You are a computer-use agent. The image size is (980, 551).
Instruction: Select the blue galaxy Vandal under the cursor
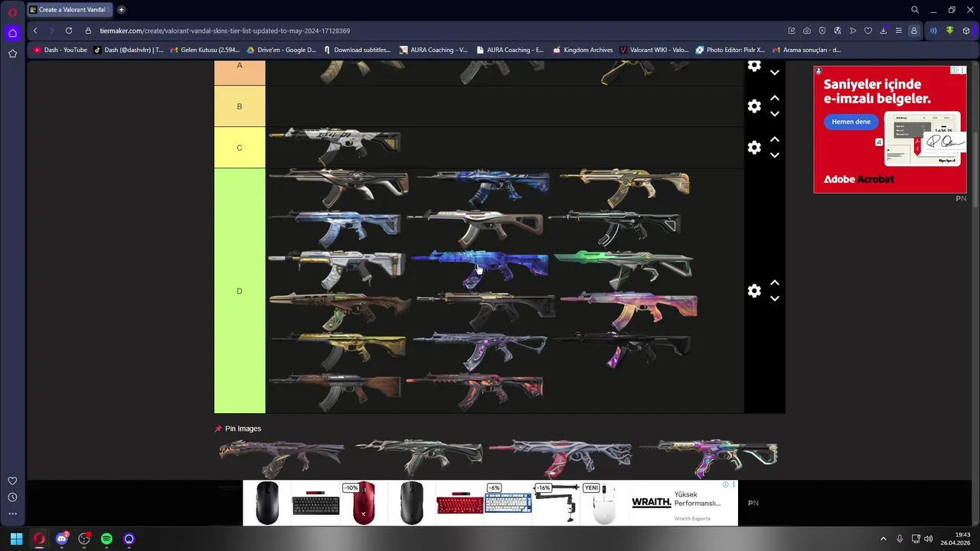point(480,269)
